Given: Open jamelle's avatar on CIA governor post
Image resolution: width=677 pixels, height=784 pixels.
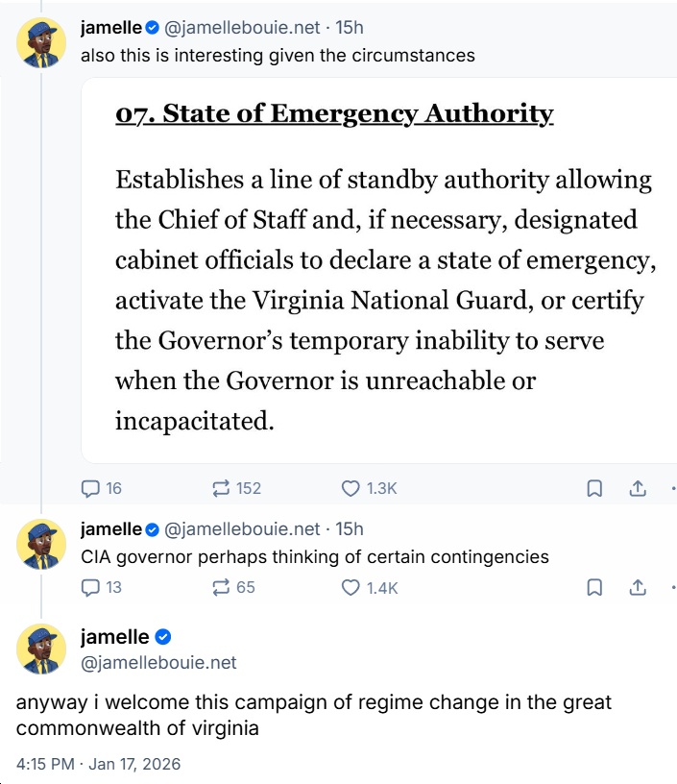Looking at the screenshot, I should click(x=41, y=544).
